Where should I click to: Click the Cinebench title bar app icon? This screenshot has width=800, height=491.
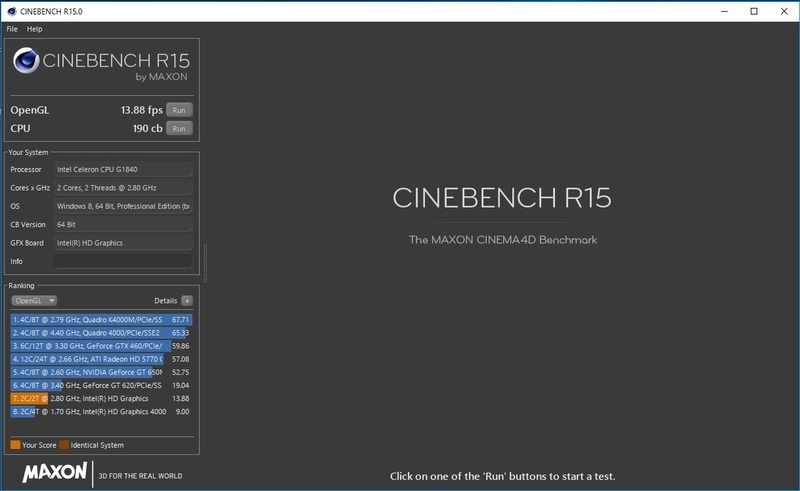click(12, 11)
